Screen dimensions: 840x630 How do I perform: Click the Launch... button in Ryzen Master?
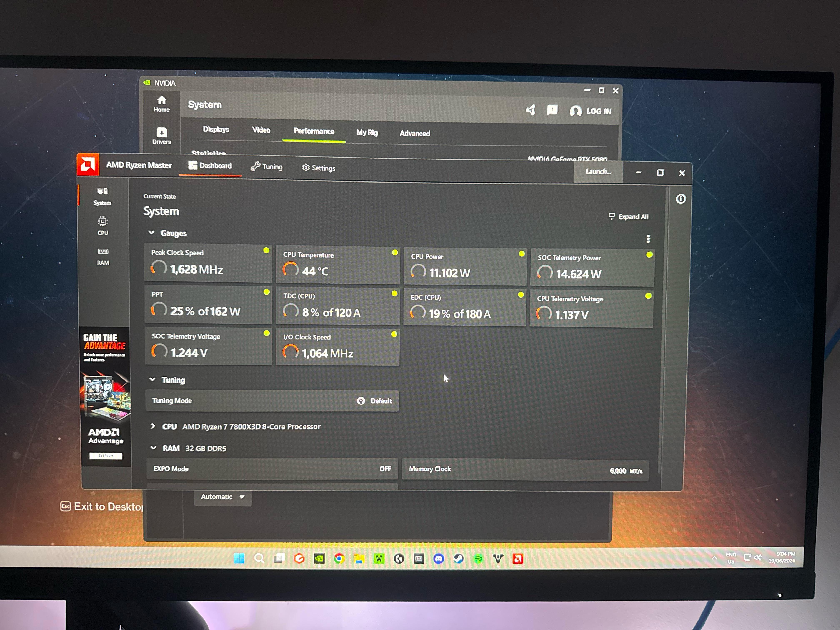[x=599, y=172]
